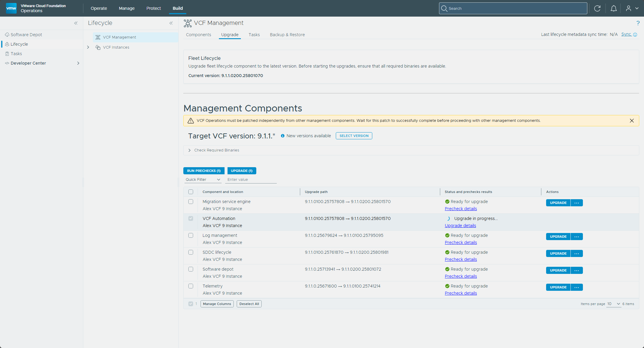Click the top Search field
This screenshot has width=644, height=348.
pyautogui.click(x=513, y=8)
